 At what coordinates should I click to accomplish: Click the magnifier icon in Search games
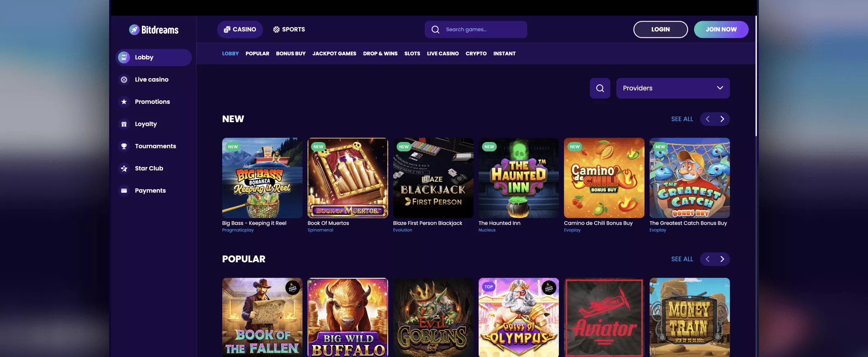point(435,30)
